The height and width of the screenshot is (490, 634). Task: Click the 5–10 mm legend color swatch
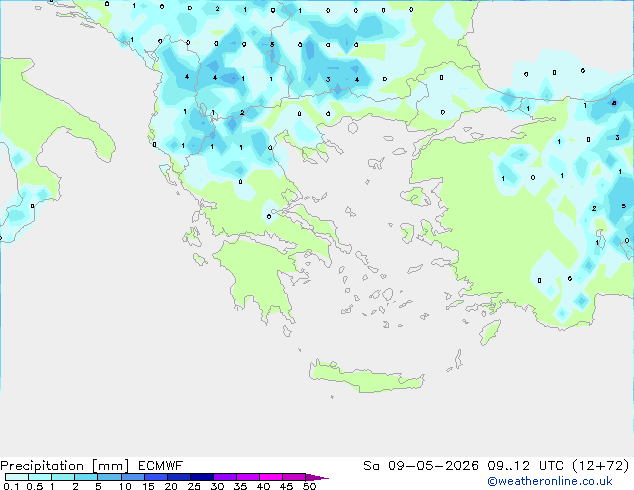[109, 477]
